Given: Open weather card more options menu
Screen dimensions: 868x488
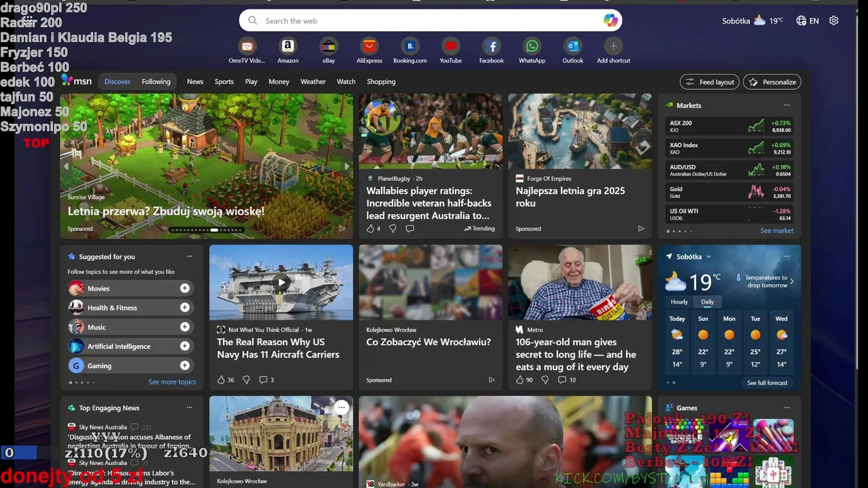Looking at the screenshot, I should click(787, 256).
